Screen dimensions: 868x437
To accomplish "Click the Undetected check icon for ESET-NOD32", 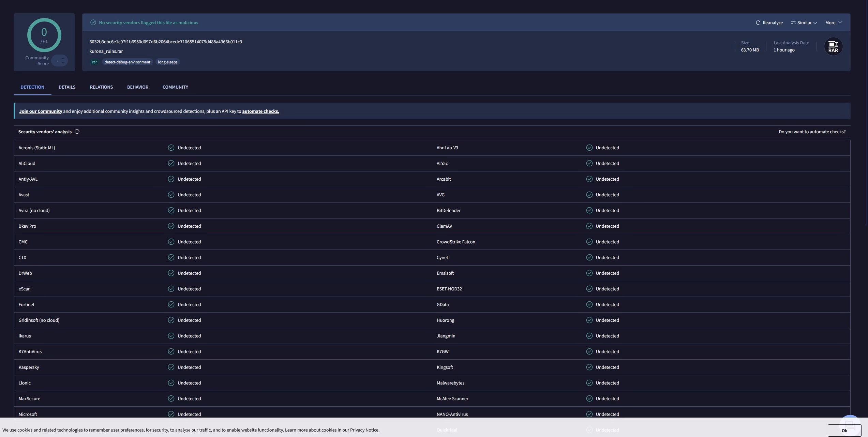I will tap(589, 289).
